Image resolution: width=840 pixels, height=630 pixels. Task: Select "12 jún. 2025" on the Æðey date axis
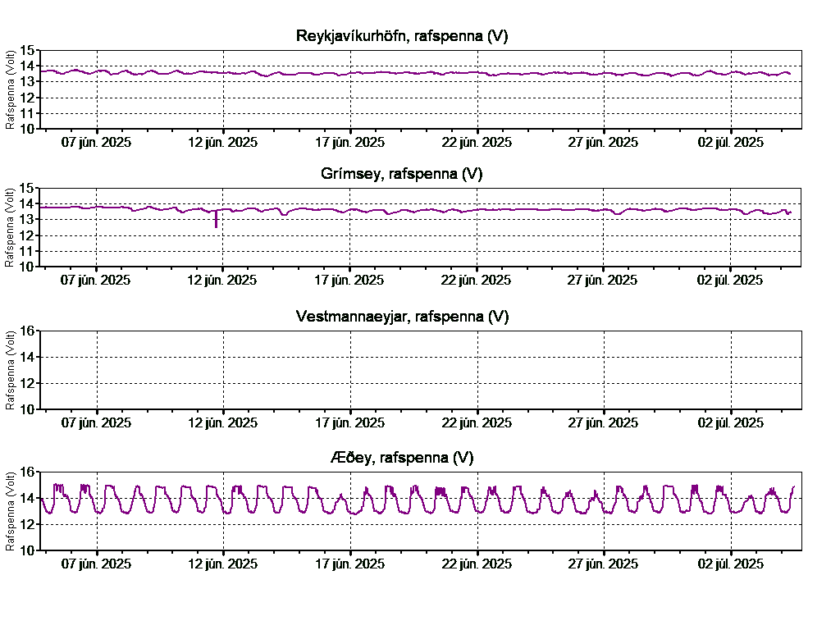223,564
